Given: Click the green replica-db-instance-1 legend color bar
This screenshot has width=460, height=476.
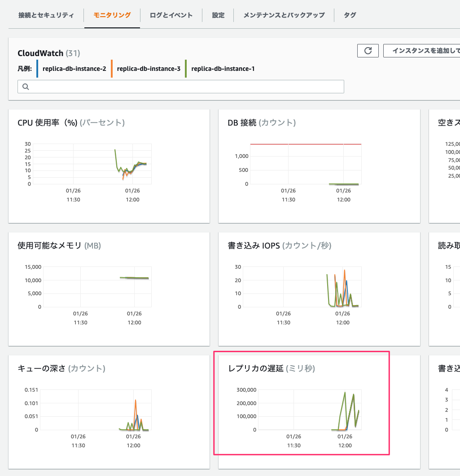Looking at the screenshot, I should pyautogui.click(x=186, y=69).
